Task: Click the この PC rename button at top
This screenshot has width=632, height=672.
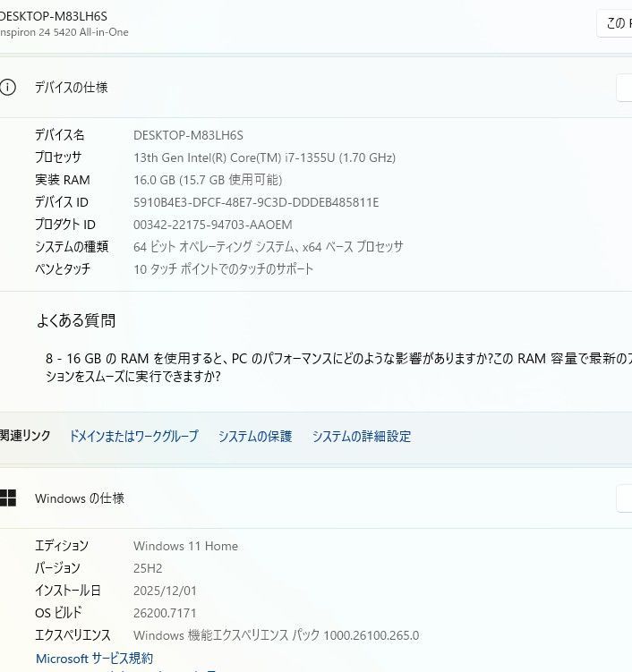Action: 615,23
